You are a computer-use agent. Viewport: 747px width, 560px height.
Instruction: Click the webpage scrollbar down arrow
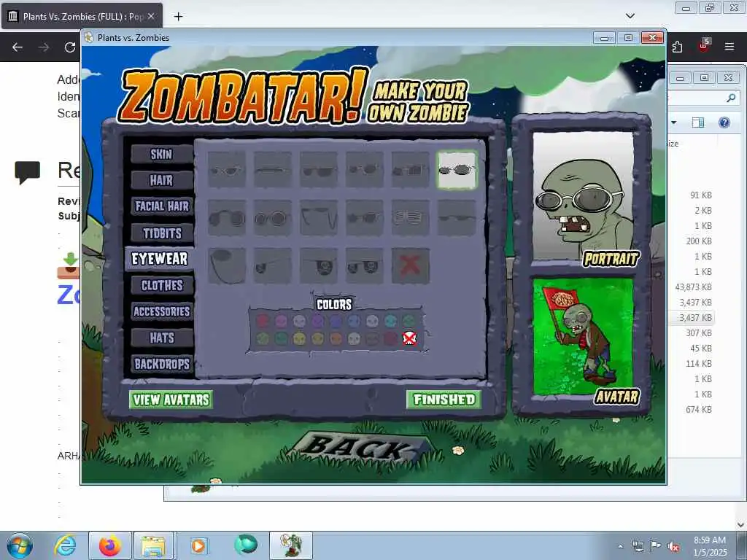[x=741, y=524]
